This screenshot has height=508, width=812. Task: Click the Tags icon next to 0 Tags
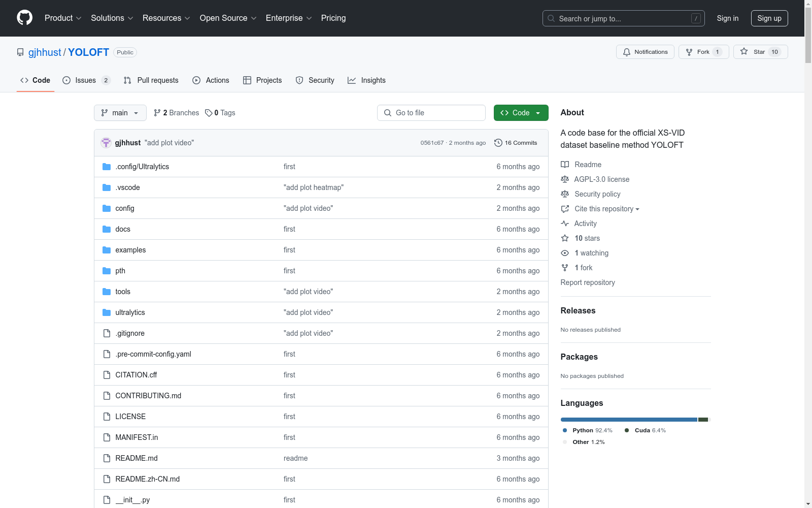[209, 113]
